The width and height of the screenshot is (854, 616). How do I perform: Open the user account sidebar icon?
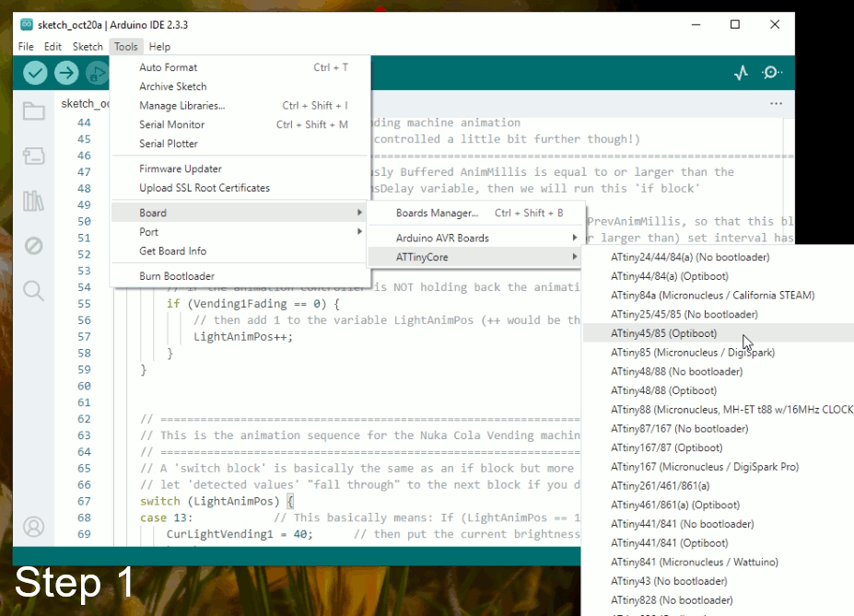point(34,527)
